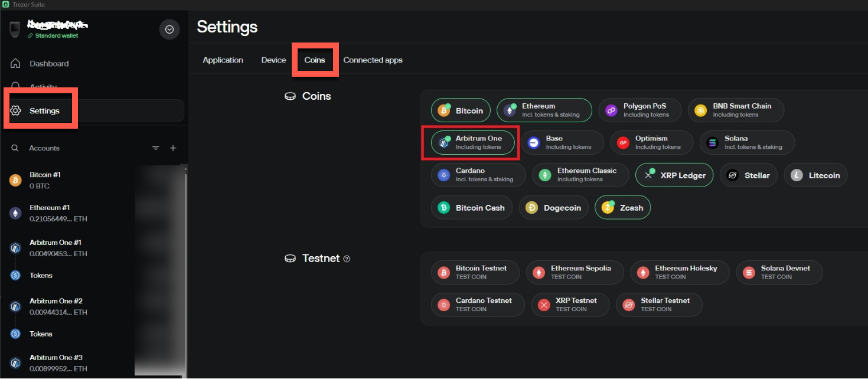Enable Bitcoin Testnet test coin
The image size is (868, 379).
(475, 272)
